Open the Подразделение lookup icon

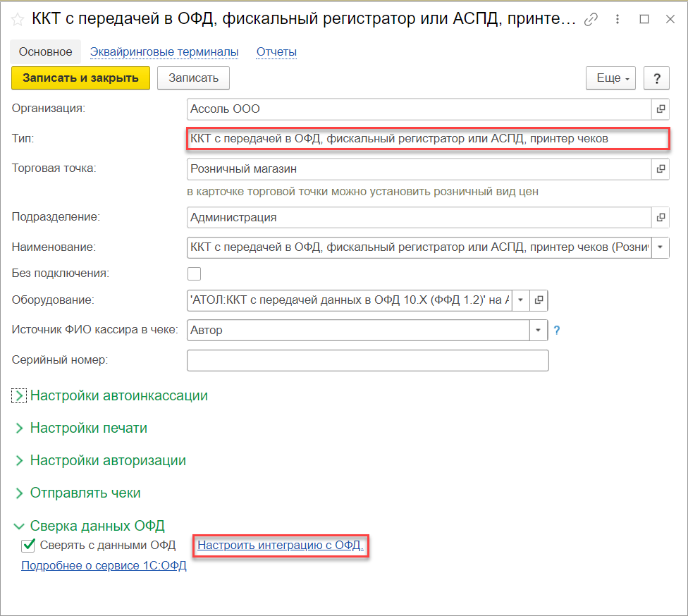coord(661,218)
